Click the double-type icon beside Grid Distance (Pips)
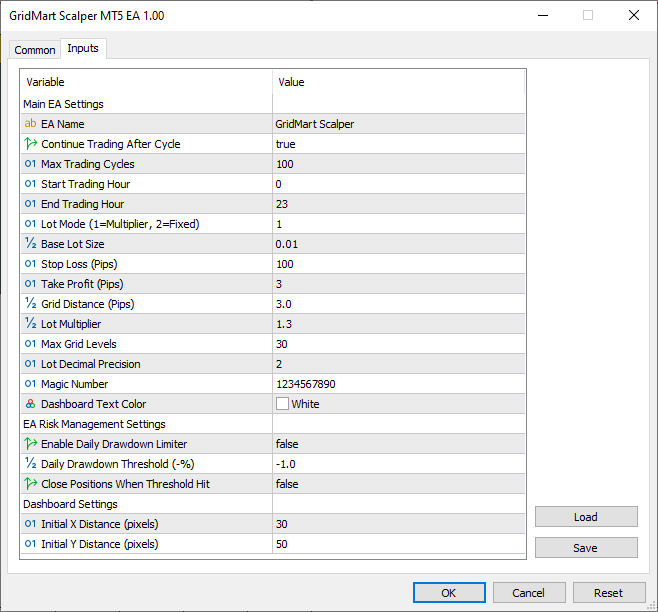Screen dimensions: 658x612 [30, 303]
